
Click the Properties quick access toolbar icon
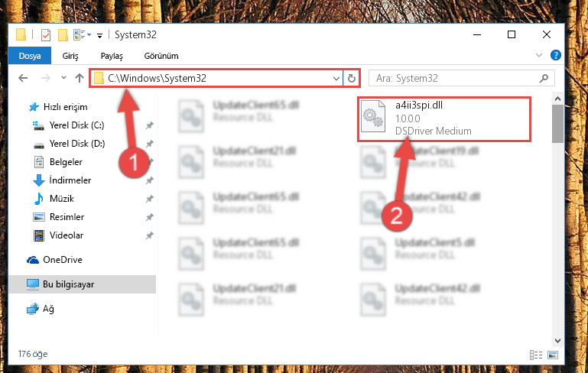pyautogui.click(x=46, y=35)
